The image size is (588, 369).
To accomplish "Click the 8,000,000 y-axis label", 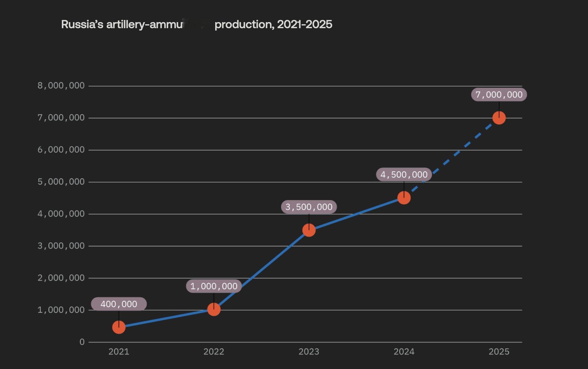I will tap(61, 86).
